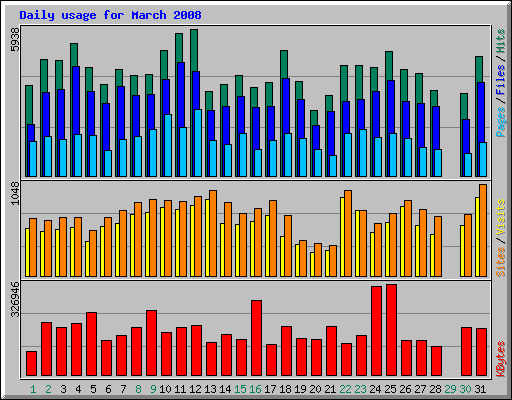Click the red KBytes bar for day 1

[x=31, y=363]
